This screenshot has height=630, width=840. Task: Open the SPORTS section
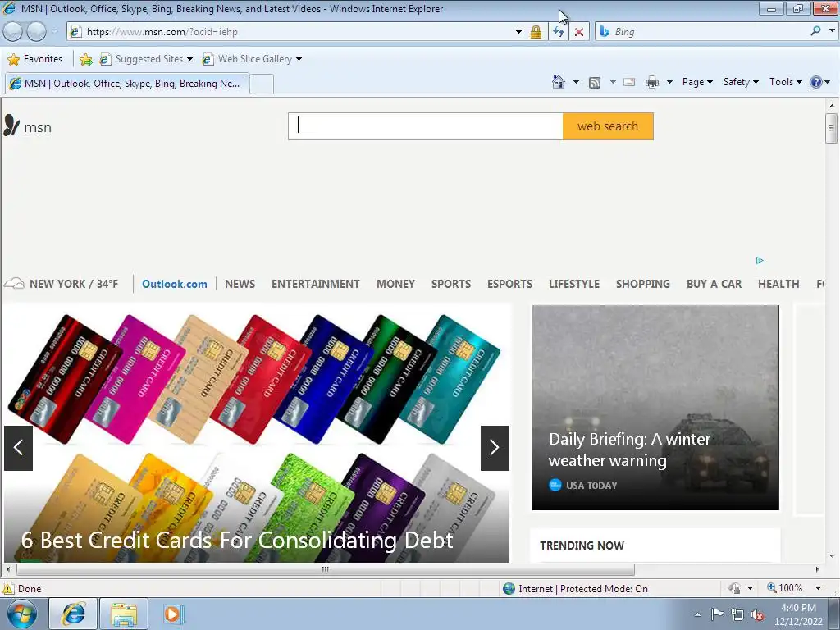point(451,284)
